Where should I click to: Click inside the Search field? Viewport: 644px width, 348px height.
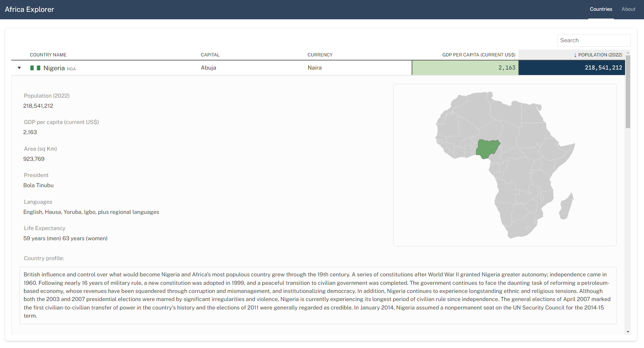[x=593, y=40]
